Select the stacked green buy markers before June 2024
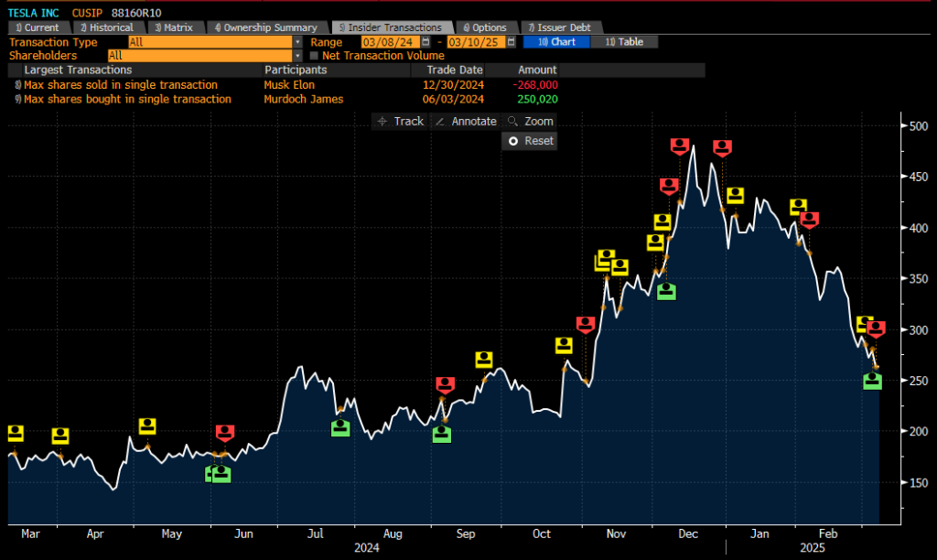 (218, 474)
